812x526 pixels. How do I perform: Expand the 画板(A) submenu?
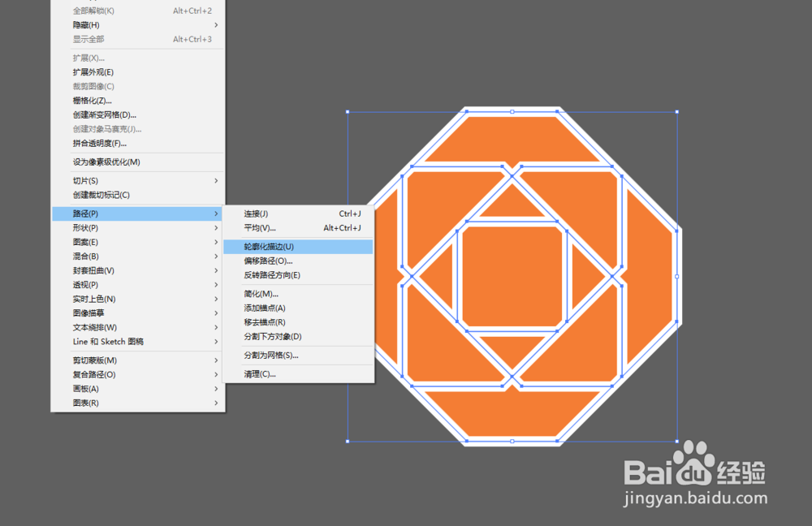pyautogui.click(x=138, y=389)
